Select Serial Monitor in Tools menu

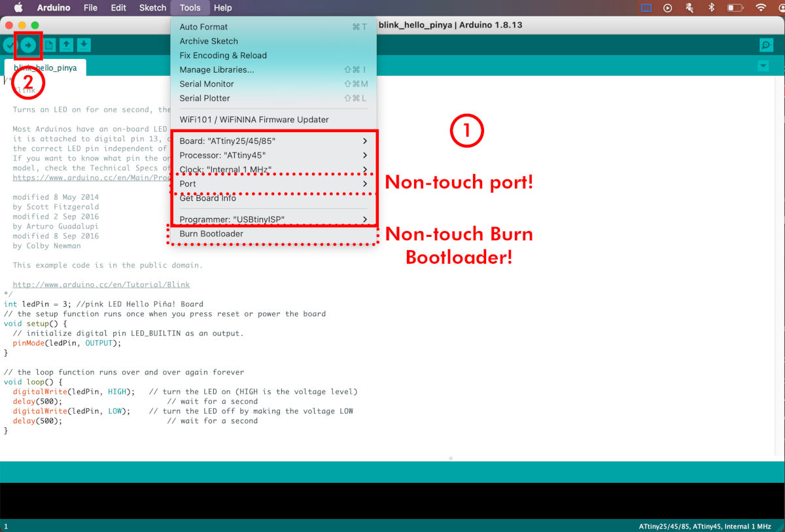pos(273,84)
